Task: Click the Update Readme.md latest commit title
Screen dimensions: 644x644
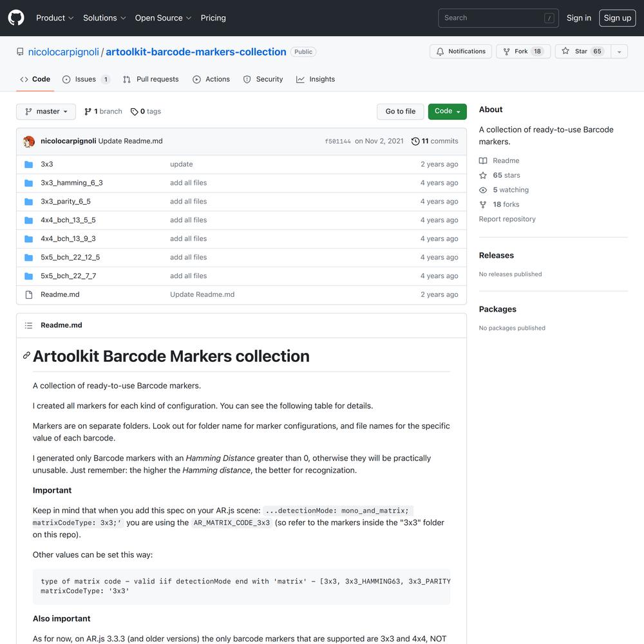Action: 130,141
